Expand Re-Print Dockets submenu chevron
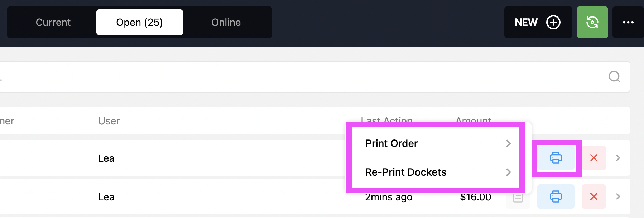The image size is (644, 218). pos(508,172)
